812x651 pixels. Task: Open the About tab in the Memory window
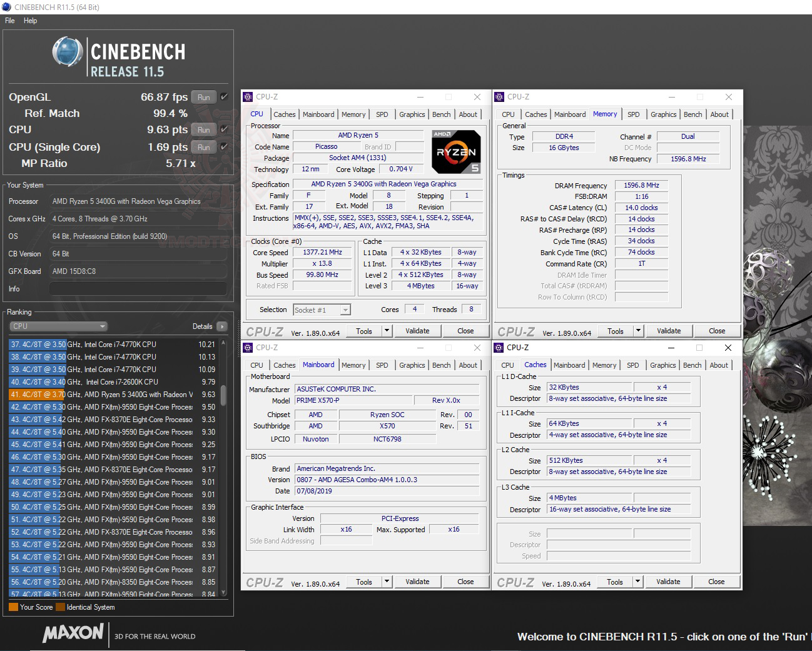tap(719, 114)
